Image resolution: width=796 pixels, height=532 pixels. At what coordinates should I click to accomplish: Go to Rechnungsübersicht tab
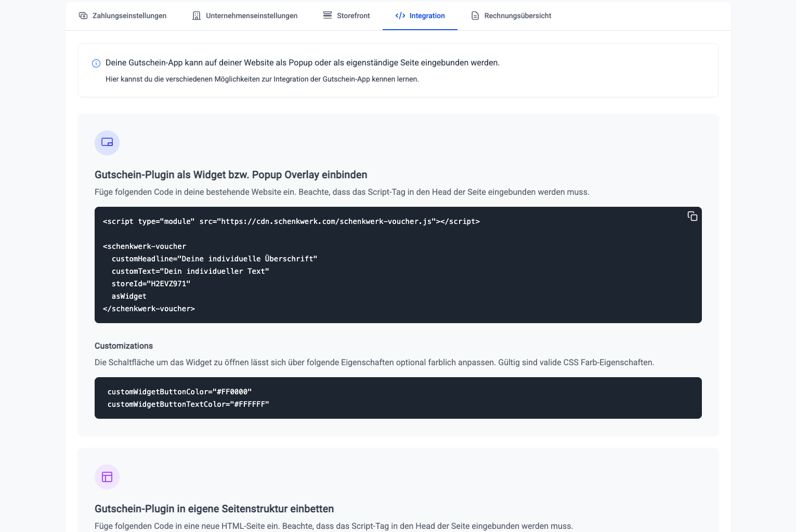tap(511, 16)
